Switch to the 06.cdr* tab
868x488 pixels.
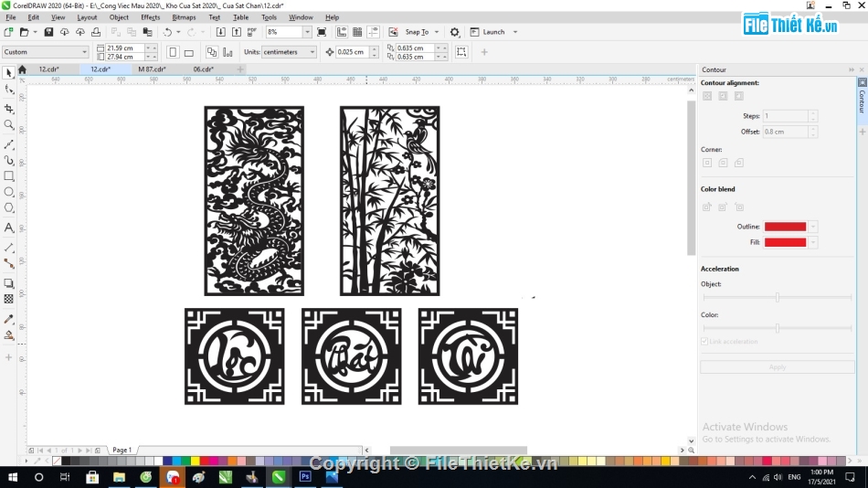(204, 69)
